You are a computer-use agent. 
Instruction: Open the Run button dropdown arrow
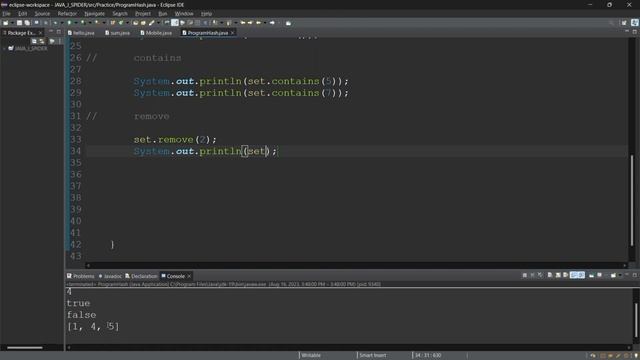[x=76, y=23]
